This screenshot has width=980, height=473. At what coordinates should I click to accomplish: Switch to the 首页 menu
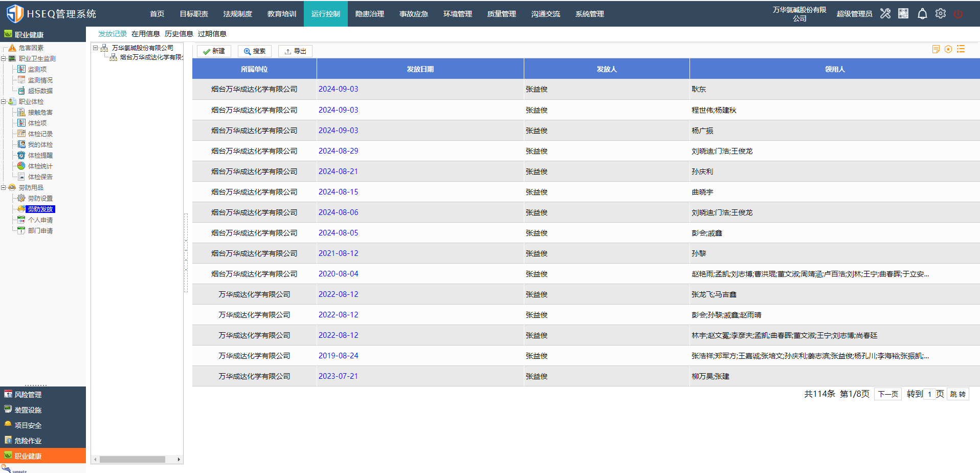pyautogui.click(x=157, y=14)
